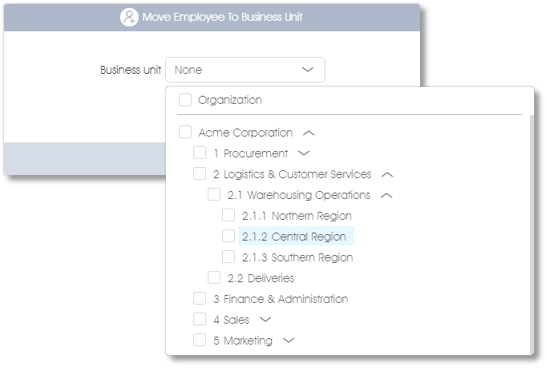
Task: Check the Acme Corporation checkbox
Action: (x=185, y=132)
